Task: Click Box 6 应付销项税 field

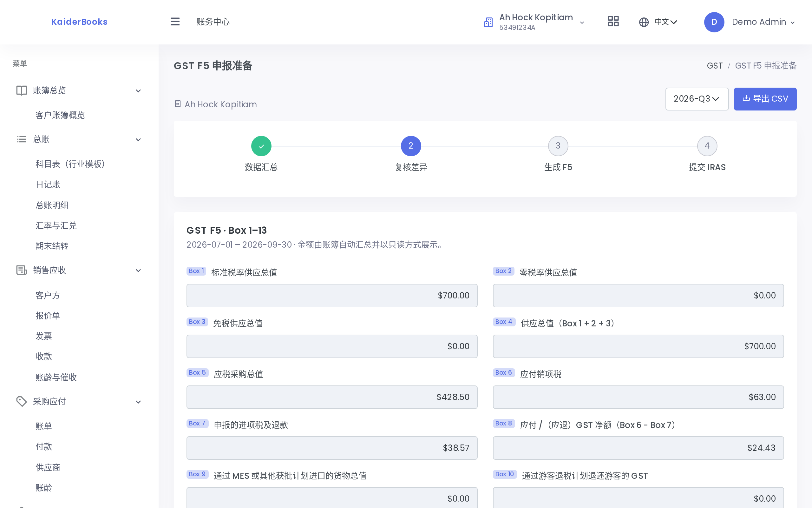Action: pos(638,397)
